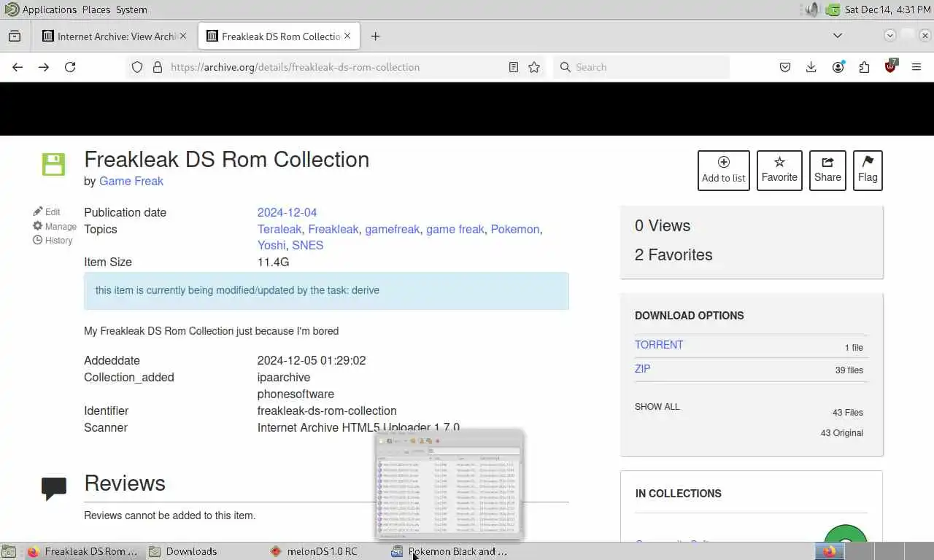The height and width of the screenshot is (560, 934).
Task: Switch to Internet Archive: View Archive tab
Action: (115, 36)
